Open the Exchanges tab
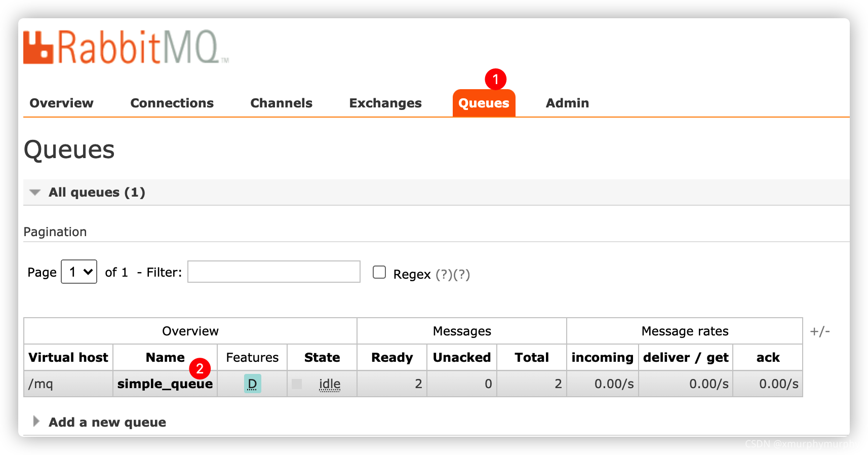Viewport: 868px width, 455px height. [385, 103]
